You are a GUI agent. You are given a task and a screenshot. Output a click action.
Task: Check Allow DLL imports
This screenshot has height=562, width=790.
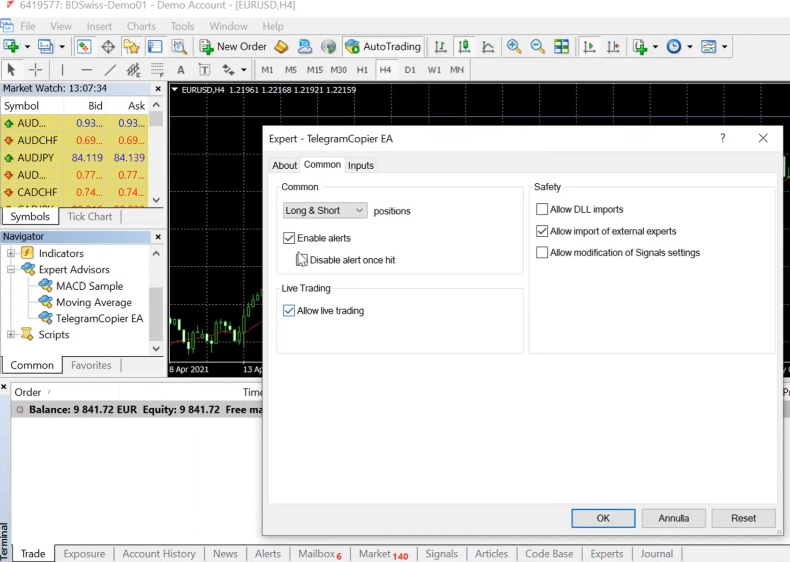pos(542,210)
